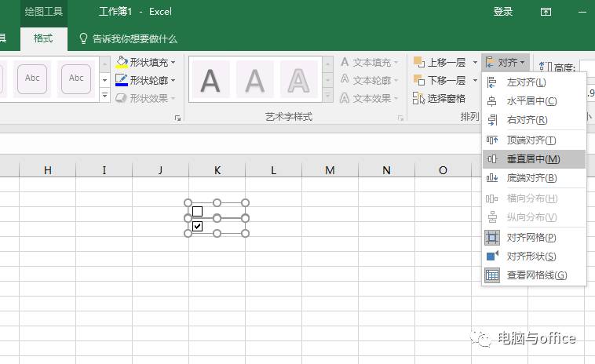The image size is (595, 364).
Task: Open the 上移一层 bring forward dropdown arrow
Action: click(x=475, y=62)
